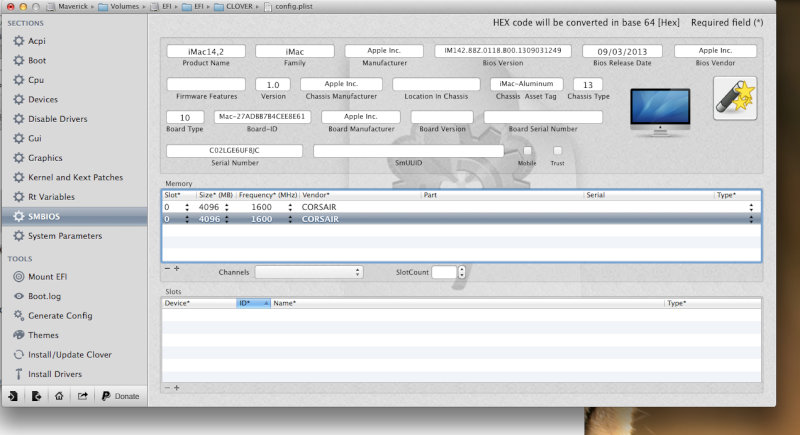800x435 pixels.
Task: Click the SlotCount input field
Action: [444, 272]
